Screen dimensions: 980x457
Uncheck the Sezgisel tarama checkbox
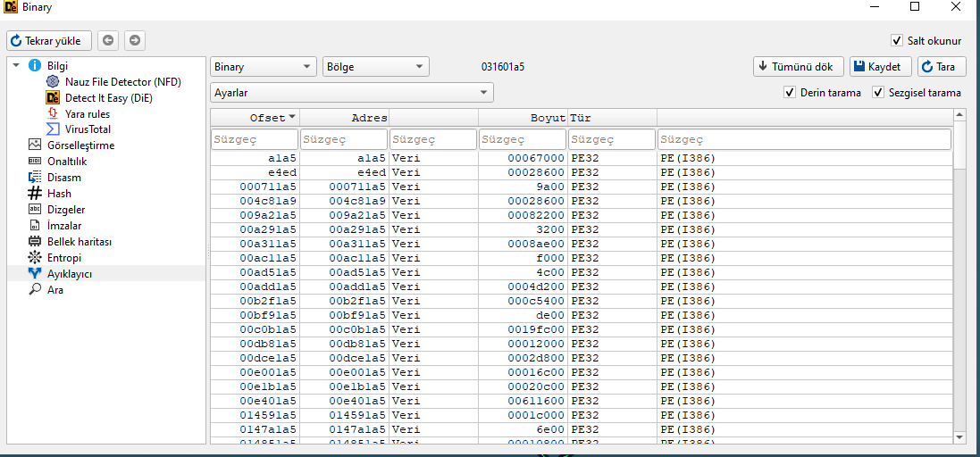coord(878,93)
